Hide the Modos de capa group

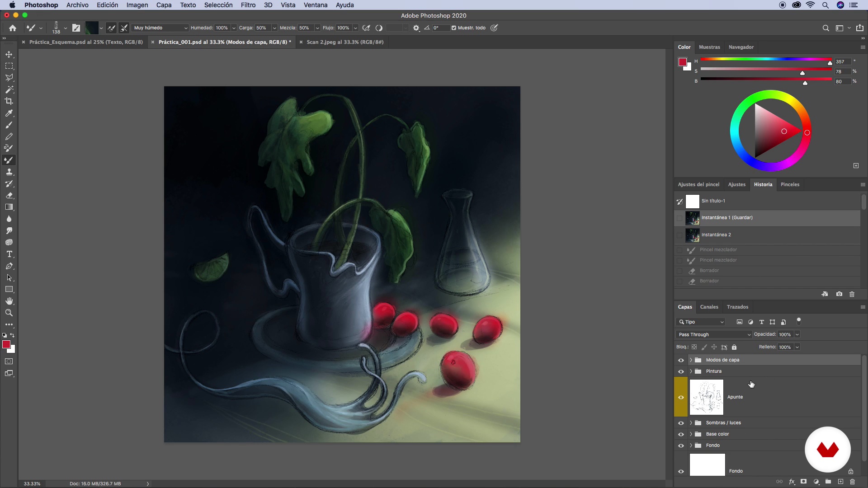click(681, 360)
